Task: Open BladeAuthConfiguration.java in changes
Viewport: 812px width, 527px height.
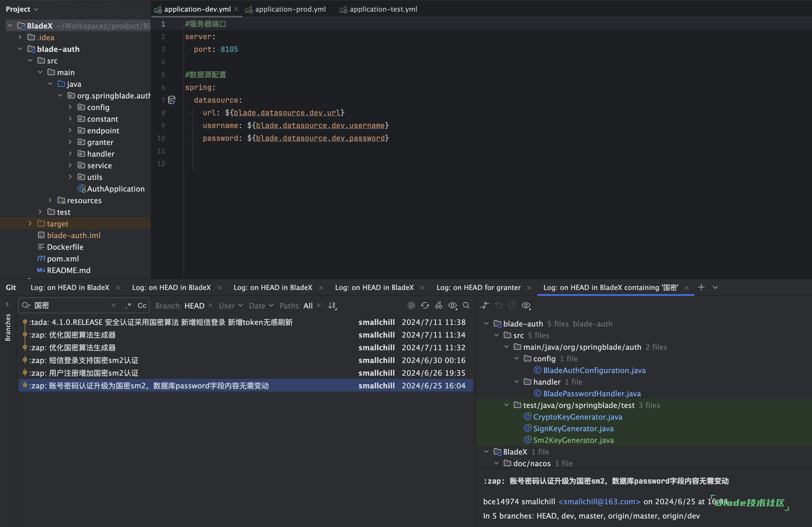Action: [x=594, y=370]
